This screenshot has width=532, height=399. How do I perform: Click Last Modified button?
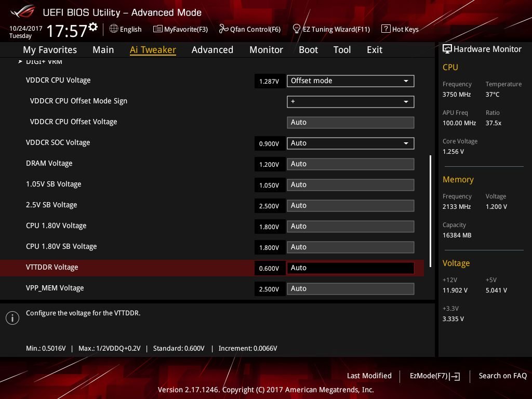coord(369,376)
